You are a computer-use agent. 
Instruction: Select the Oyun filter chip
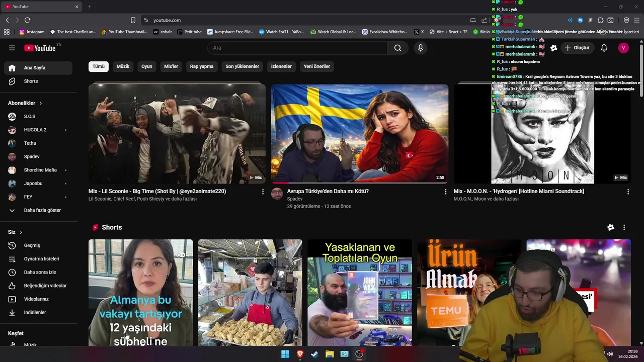coord(146,66)
